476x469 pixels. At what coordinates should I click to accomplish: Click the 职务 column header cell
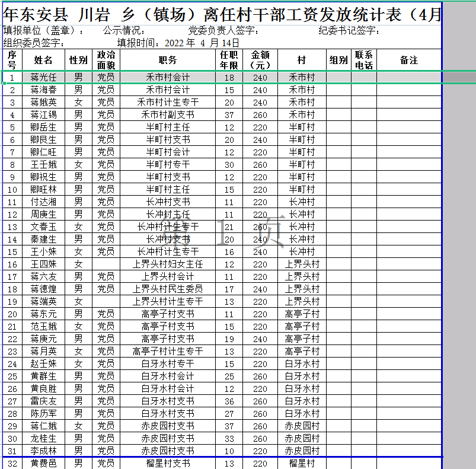[168, 60]
